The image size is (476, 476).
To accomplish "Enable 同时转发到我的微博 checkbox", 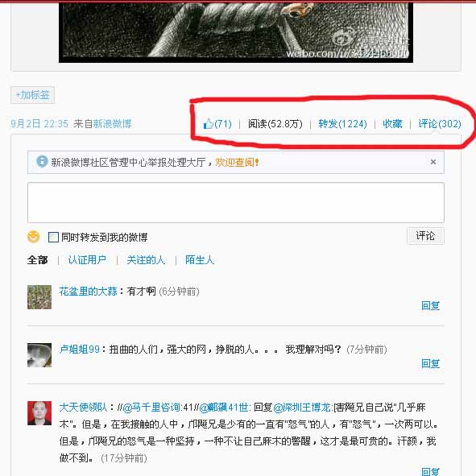I will (x=53, y=237).
